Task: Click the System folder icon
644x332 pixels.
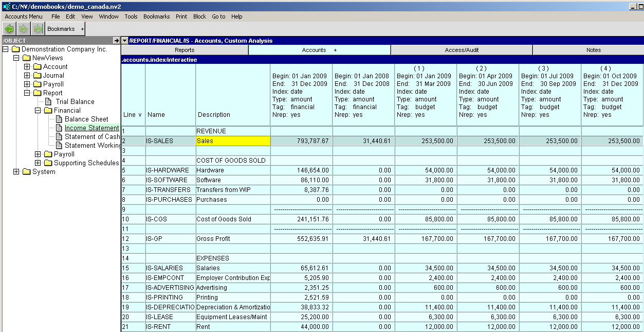Action: (27, 172)
